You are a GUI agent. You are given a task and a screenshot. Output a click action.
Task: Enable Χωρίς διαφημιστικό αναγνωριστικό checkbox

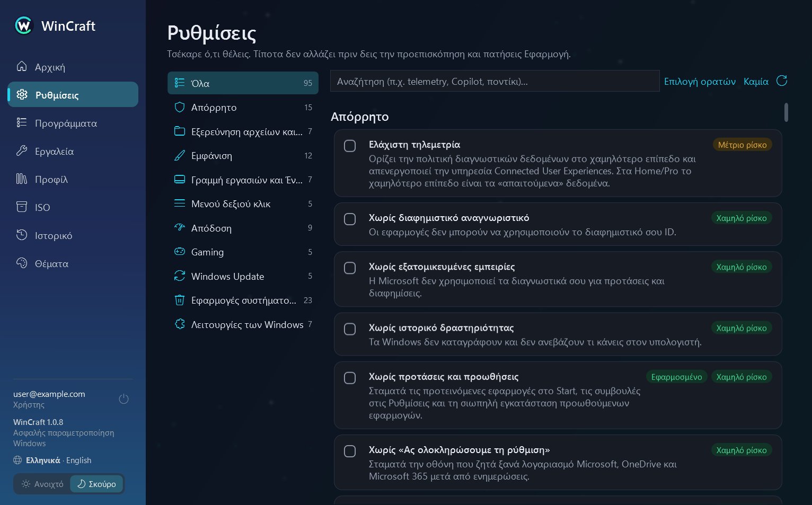point(350,219)
